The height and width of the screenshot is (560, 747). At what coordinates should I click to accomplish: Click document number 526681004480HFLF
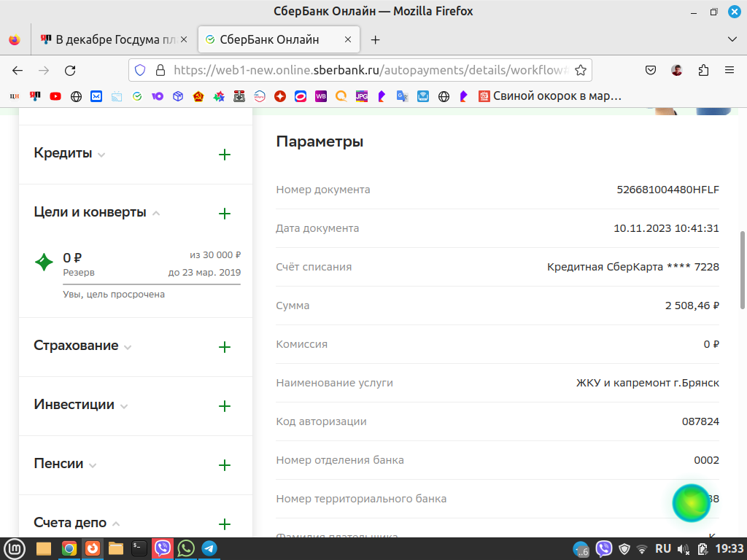coord(668,190)
